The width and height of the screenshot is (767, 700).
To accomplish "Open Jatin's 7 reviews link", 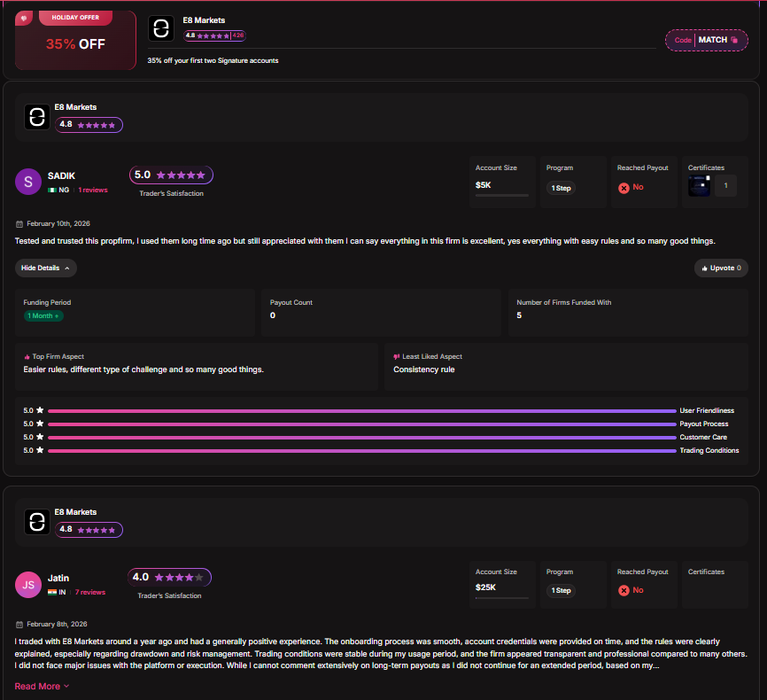I will (x=89, y=592).
